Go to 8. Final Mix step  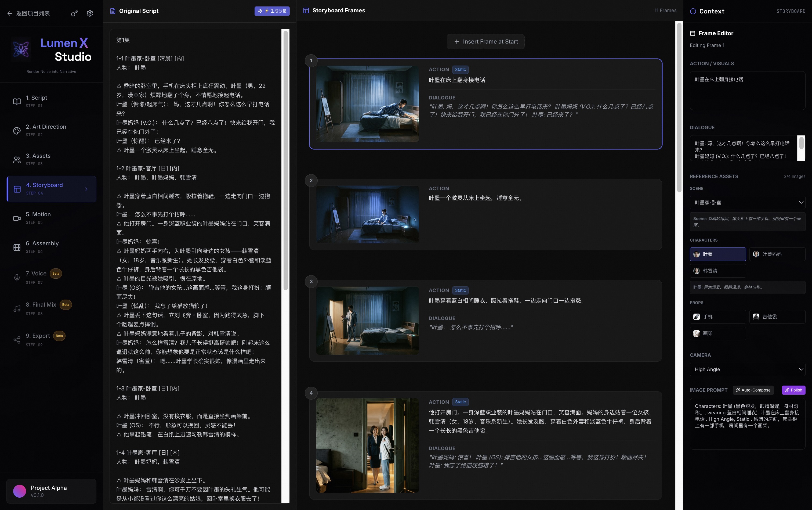(x=51, y=309)
